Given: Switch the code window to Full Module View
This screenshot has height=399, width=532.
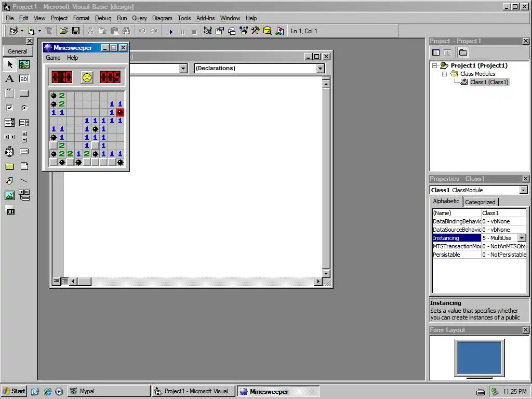Looking at the screenshot, I should coord(64,281).
